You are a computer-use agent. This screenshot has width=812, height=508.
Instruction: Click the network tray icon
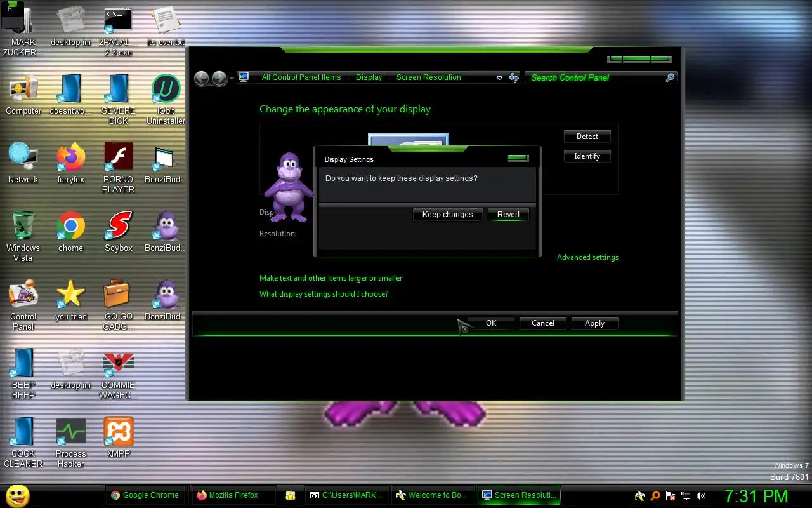686,496
